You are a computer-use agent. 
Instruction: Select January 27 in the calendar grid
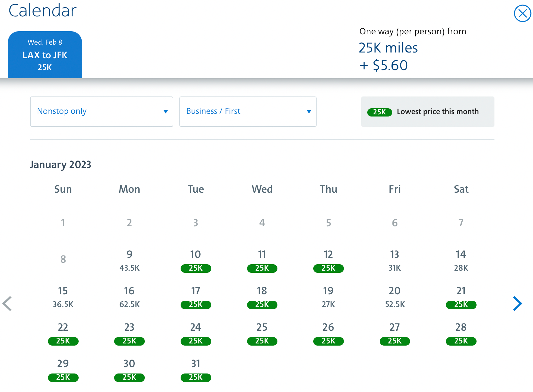pyautogui.click(x=394, y=341)
